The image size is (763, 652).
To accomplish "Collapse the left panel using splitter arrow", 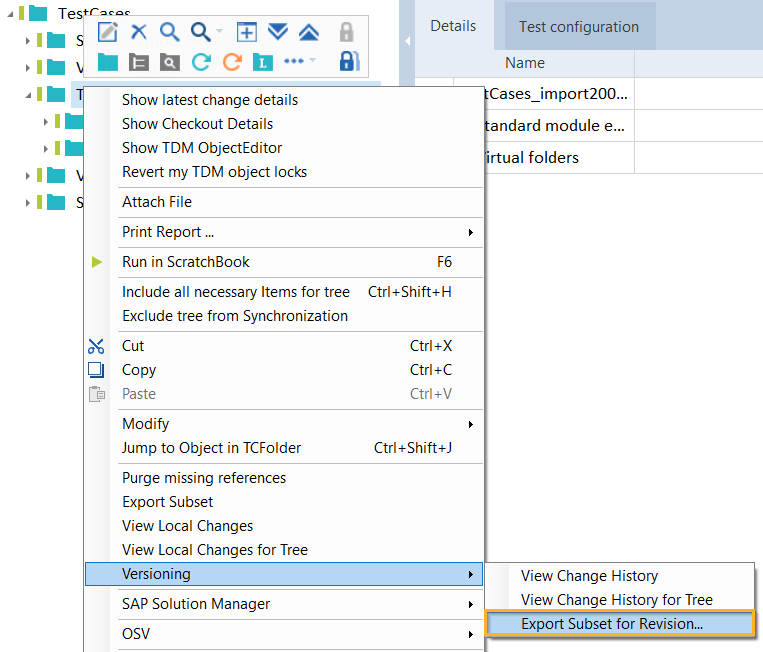I will click(x=407, y=41).
